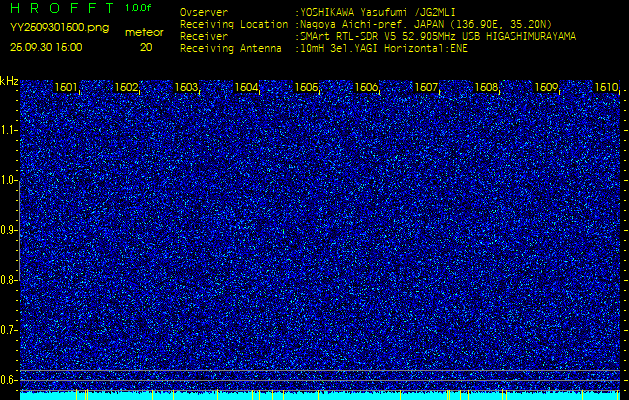The height and width of the screenshot is (400, 629).
Task: Select the Nagoya Aichi-pref. JAPAN location text
Action: click(x=426, y=24)
